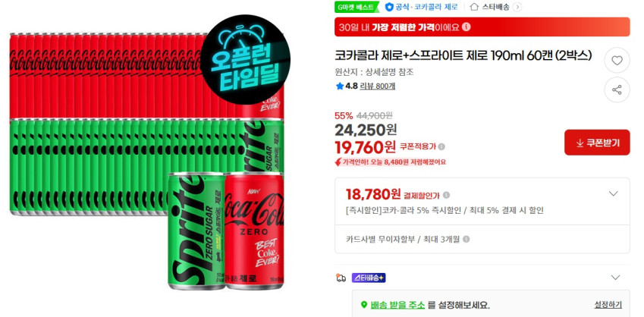Click 설정하기 to set delivery address
This screenshot has width=644, height=317.
[608, 305]
